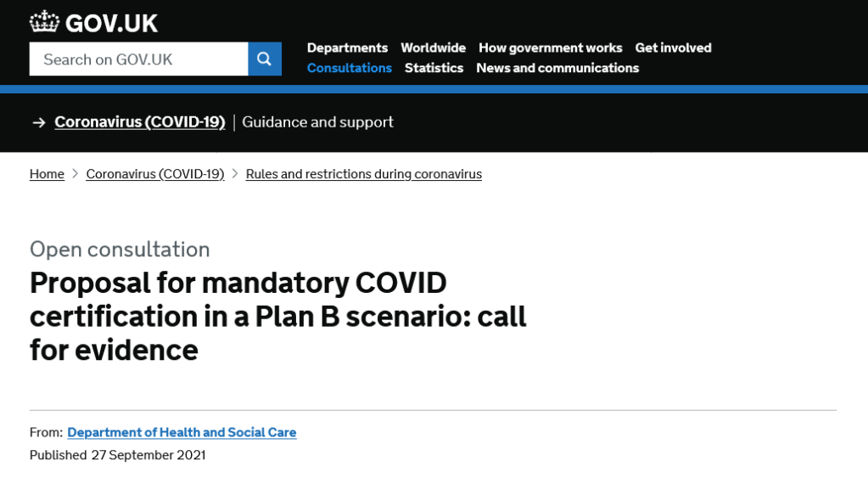Click the GOV.UK wordmark in header
This screenshot has height=478, width=868.
point(111,23)
